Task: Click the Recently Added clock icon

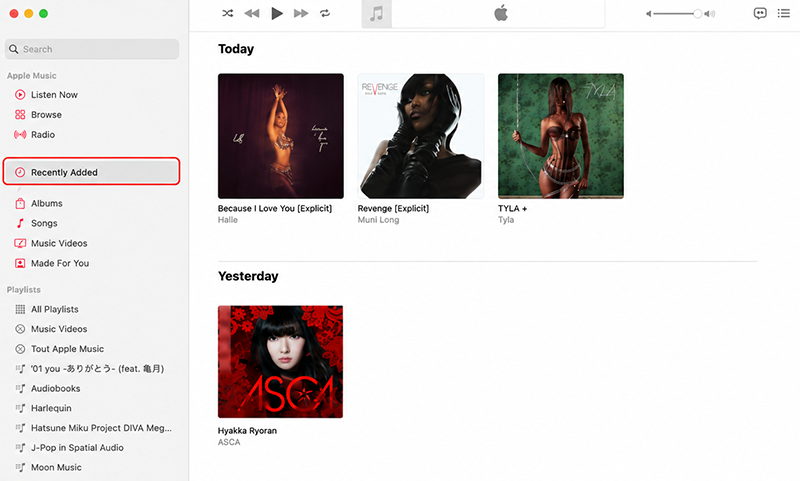Action: 20,172
